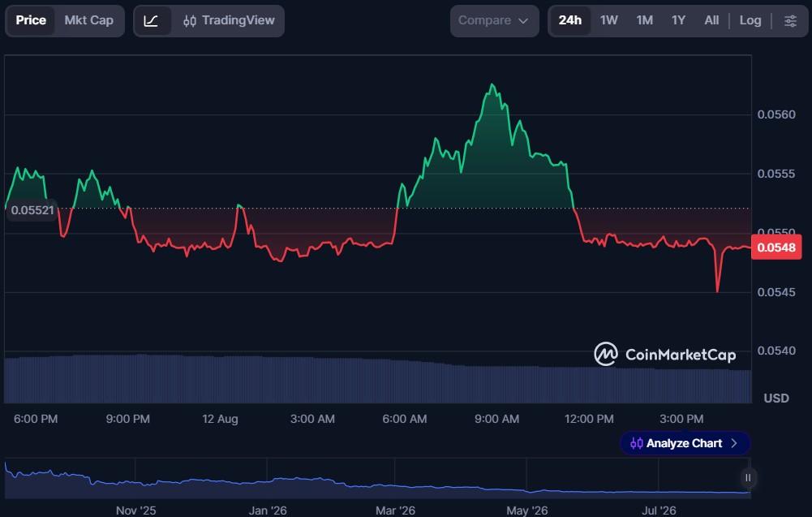Click the 6:00 PM time label
812x517 pixels.
pos(35,419)
